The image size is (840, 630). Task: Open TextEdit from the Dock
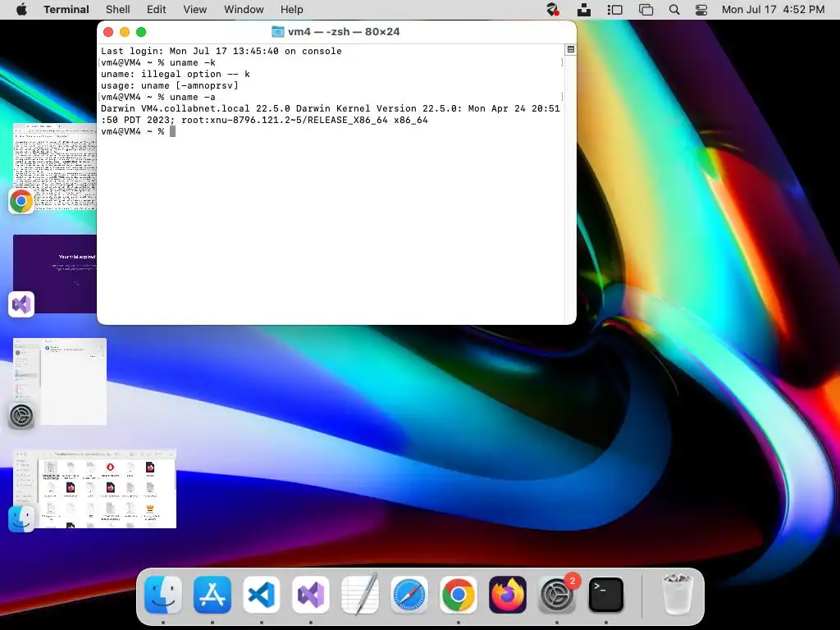(360, 595)
